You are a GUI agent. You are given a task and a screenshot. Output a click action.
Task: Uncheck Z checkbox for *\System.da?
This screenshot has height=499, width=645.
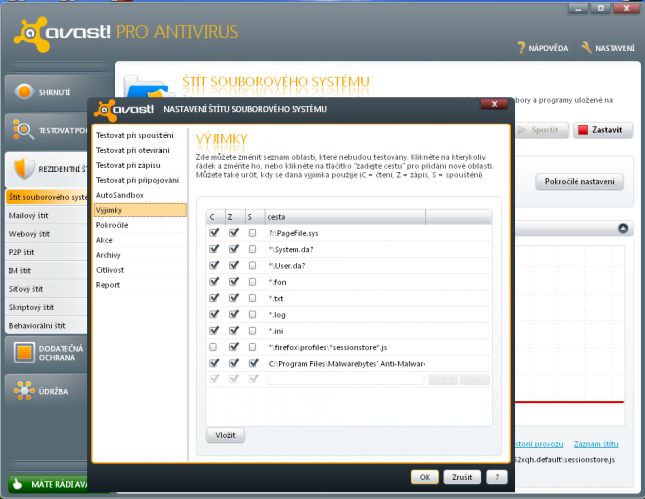(233, 249)
